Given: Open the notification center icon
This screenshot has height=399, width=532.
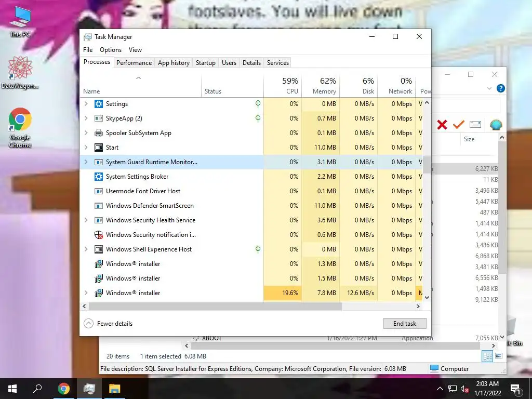Looking at the screenshot, I should [x=515, y=389].
